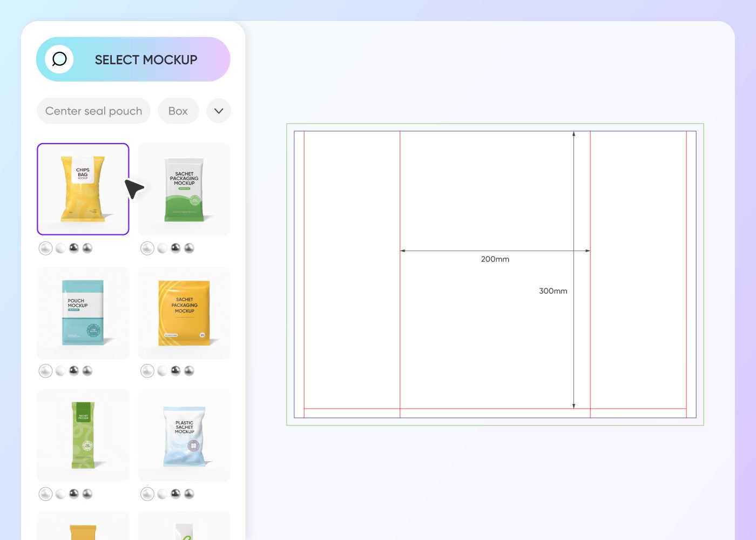
Task: Filter by Box category
Action: click(178, 111)
